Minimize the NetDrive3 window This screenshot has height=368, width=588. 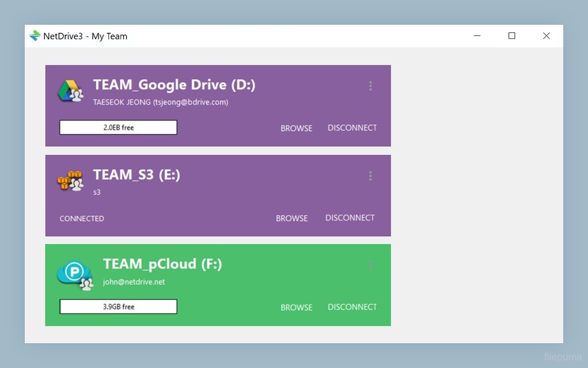[x=477, y=36]
